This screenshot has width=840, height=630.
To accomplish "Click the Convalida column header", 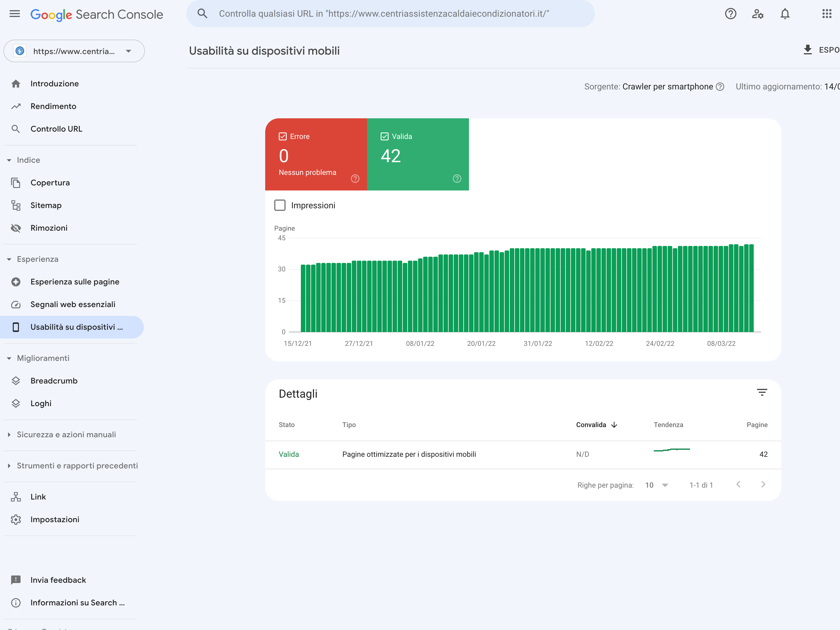I will coord(591,425).
